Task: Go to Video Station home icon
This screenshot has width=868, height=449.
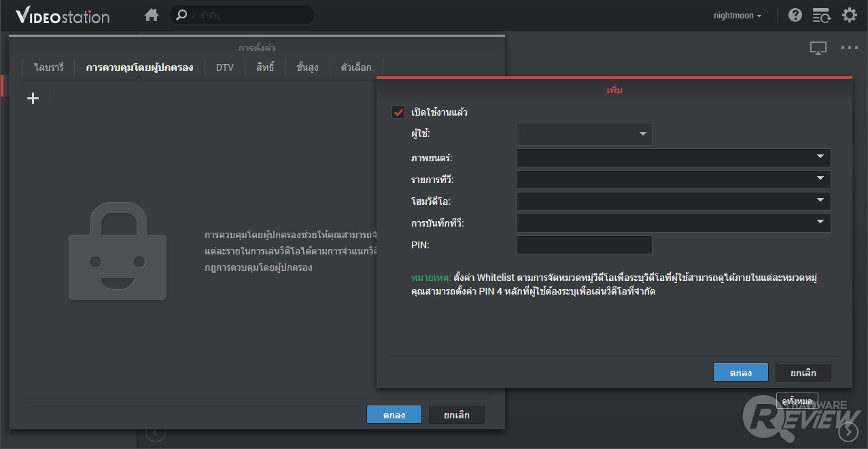Action: click(152, 15)
